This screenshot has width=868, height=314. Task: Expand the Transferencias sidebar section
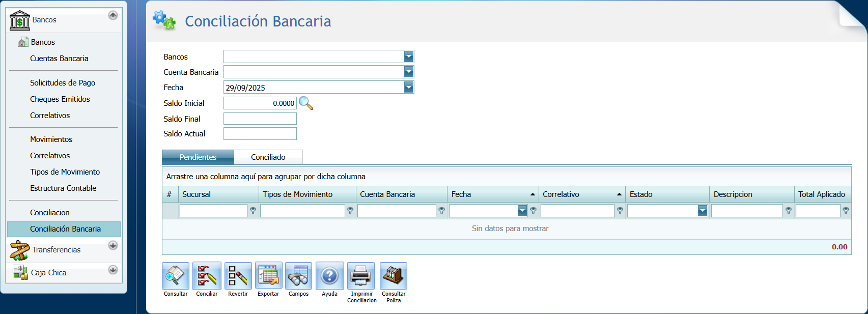click(113, 245)
